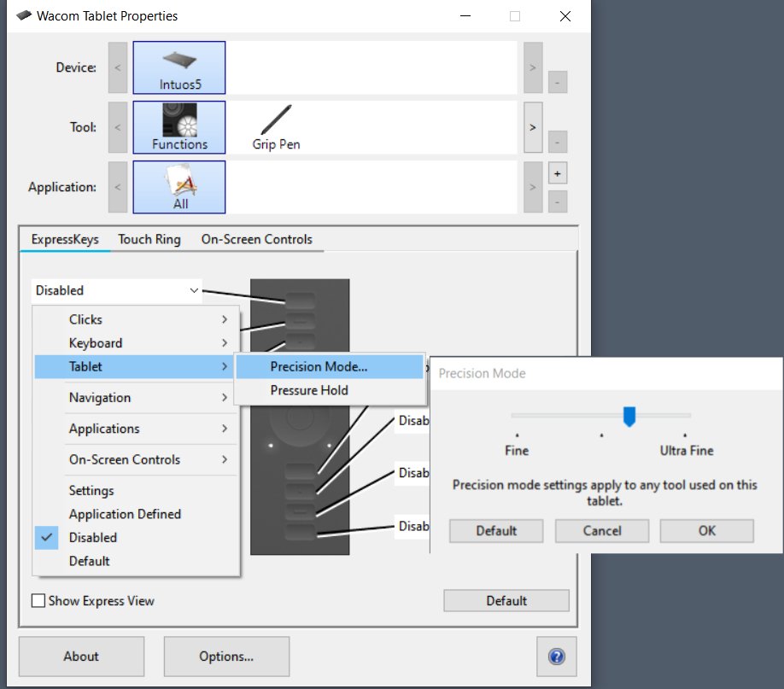Click the Default button in the ExpressKeys panel
The image size is (784, 689).
point(506,600)
